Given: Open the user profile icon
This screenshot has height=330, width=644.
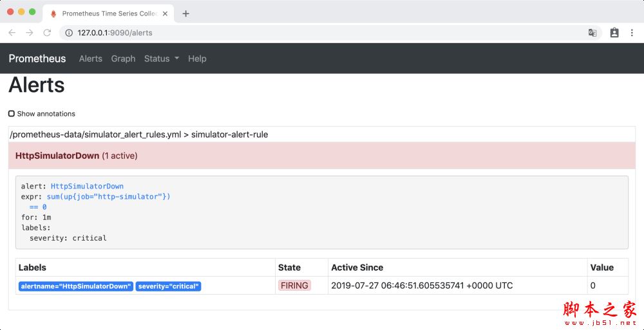Looking at the screenshot, I should 614,33.
